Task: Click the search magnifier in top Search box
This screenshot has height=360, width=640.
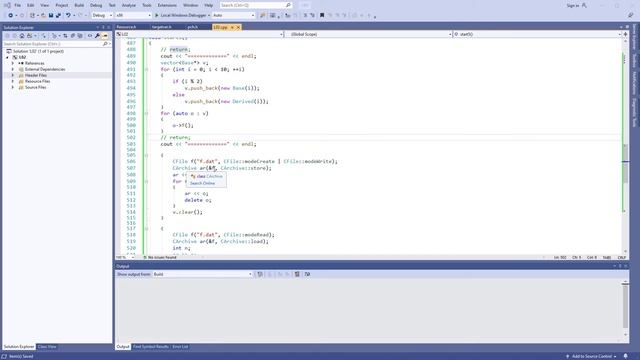Action: pos(288,5)
